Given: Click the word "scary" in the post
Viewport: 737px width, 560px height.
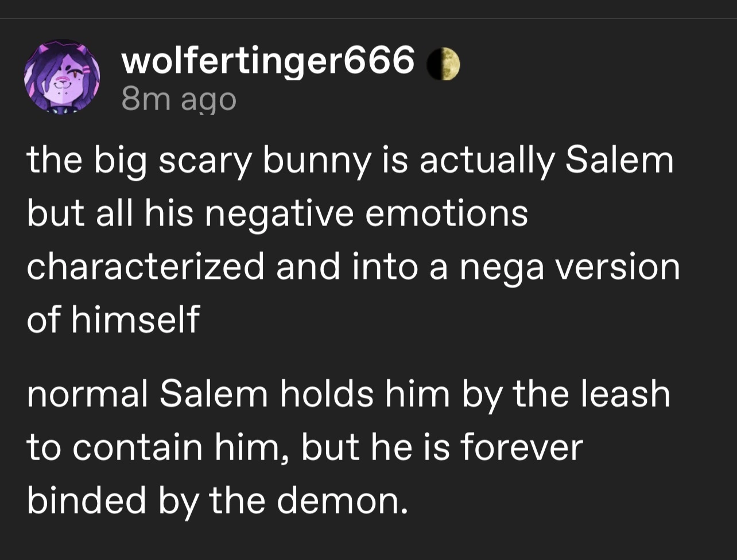Looking at the screenshot, I should tap(206, 162).
